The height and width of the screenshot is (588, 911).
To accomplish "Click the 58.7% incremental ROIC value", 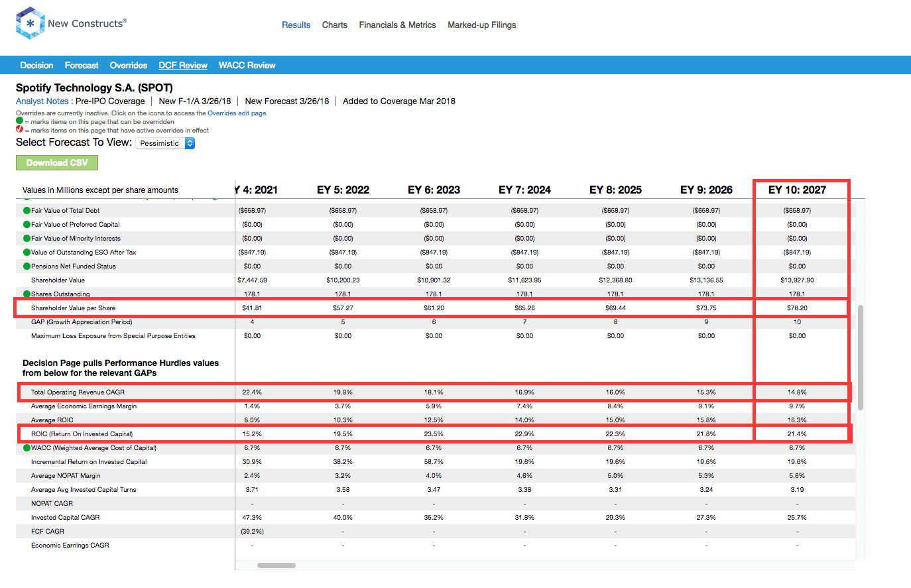I will [434, 461].
